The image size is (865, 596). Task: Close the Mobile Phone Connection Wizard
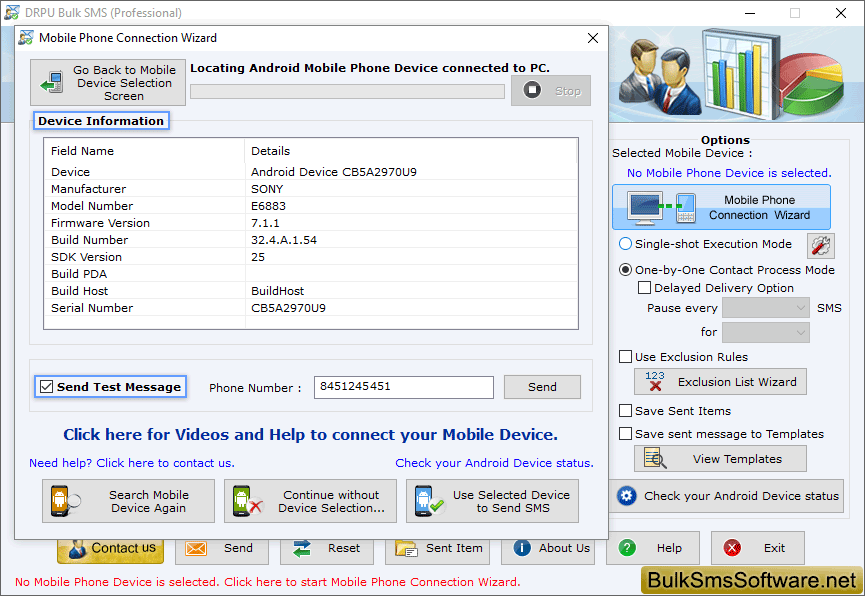click(x=593, y=38)
